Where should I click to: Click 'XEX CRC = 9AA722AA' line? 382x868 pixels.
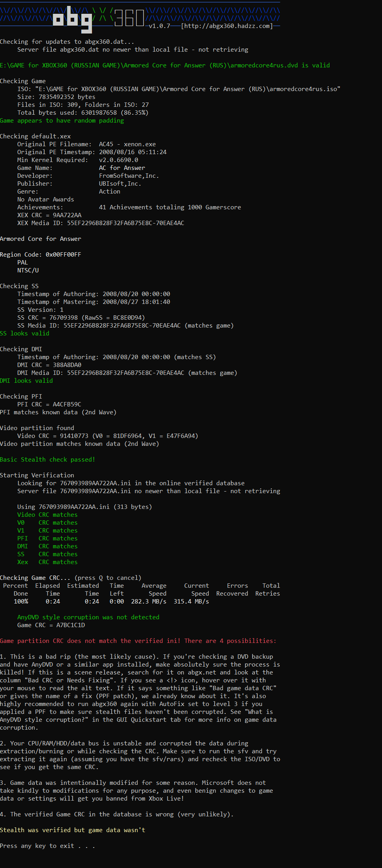pyautogui.click(x=49, y=215)
